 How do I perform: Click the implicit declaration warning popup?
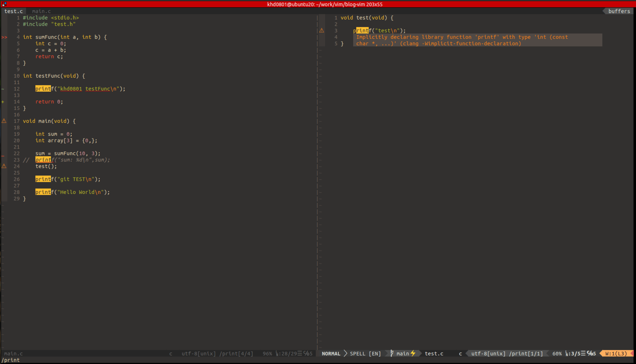pos(477,40)
